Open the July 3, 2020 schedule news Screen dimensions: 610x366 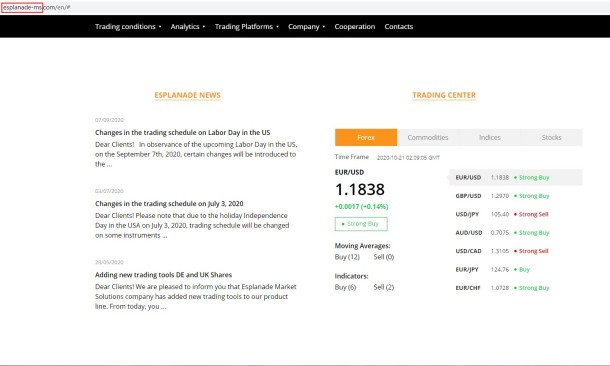tap(169, 203)
